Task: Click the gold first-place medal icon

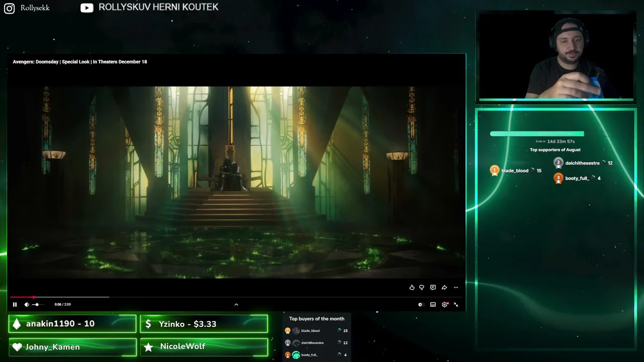Action: [495, 170]
